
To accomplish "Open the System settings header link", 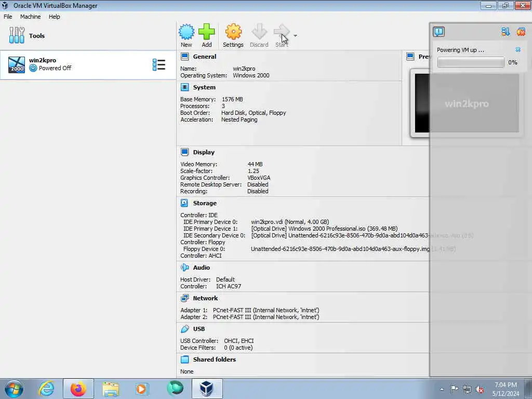I will [x=204, y=87].
